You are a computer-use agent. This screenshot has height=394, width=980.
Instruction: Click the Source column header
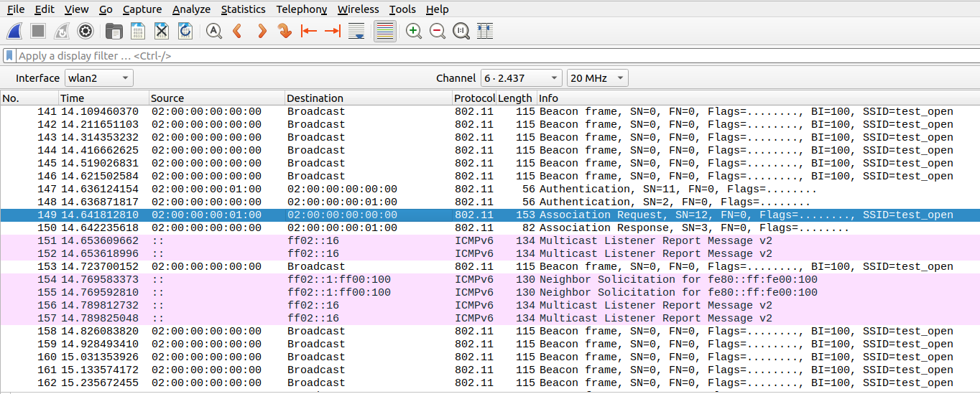click(216, 98)
